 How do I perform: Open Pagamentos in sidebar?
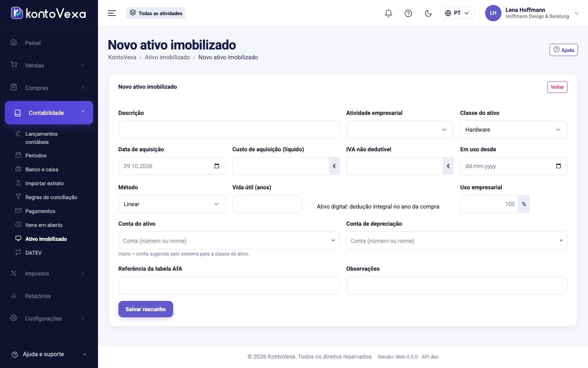pos(40,211)
